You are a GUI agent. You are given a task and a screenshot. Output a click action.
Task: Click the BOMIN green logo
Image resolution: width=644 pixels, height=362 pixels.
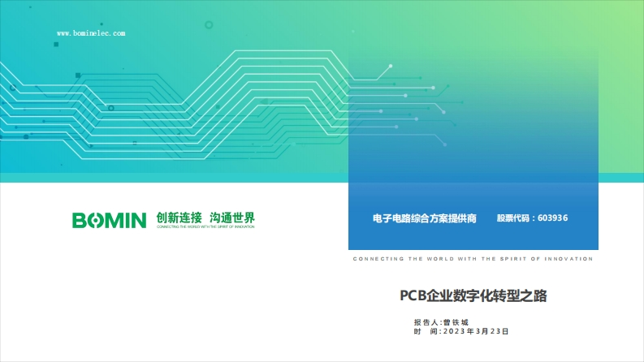point(110,221)
